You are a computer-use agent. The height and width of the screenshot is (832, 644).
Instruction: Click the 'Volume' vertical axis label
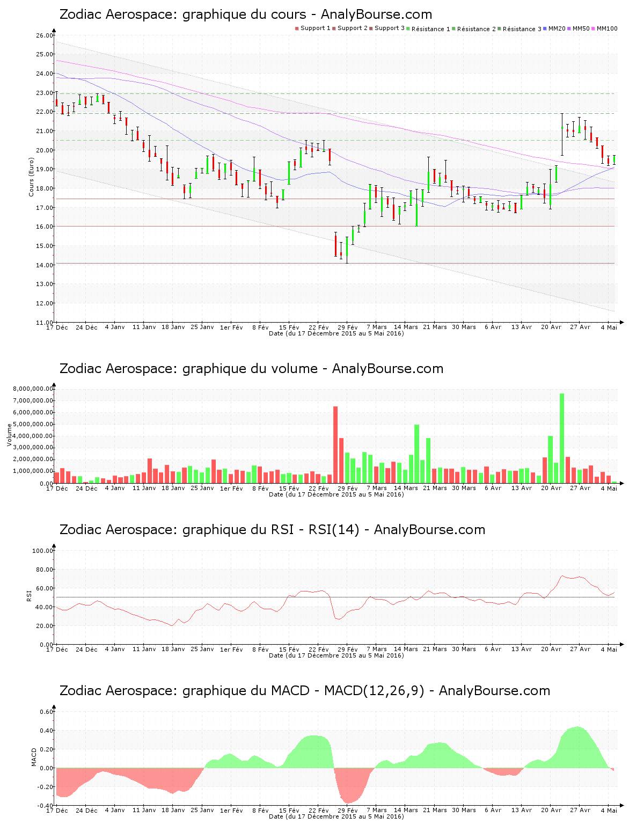click(9, 435)
